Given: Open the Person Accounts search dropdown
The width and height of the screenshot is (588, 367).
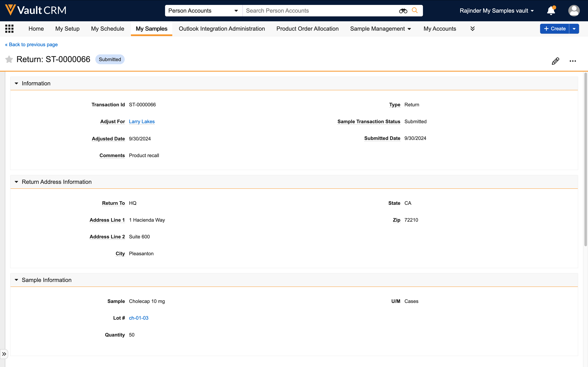Looking at the screenshot, I should tap(203, 11).
